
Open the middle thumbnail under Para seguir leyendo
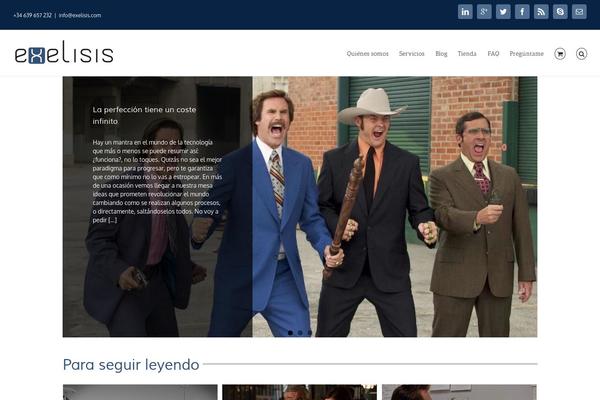300,392
